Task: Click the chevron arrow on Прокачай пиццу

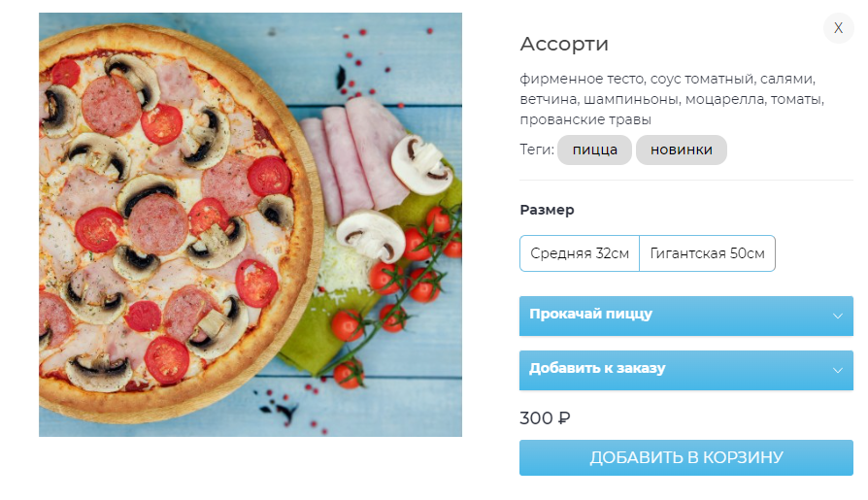Action: (x=838, y=317)
